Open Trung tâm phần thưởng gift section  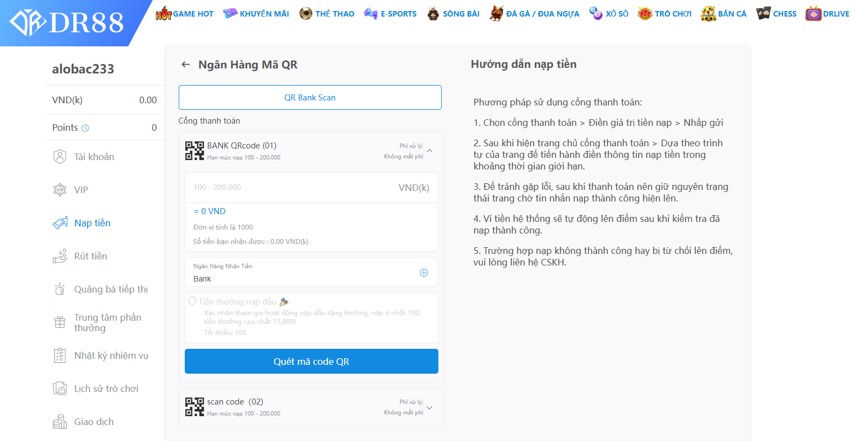pos(108,322)
